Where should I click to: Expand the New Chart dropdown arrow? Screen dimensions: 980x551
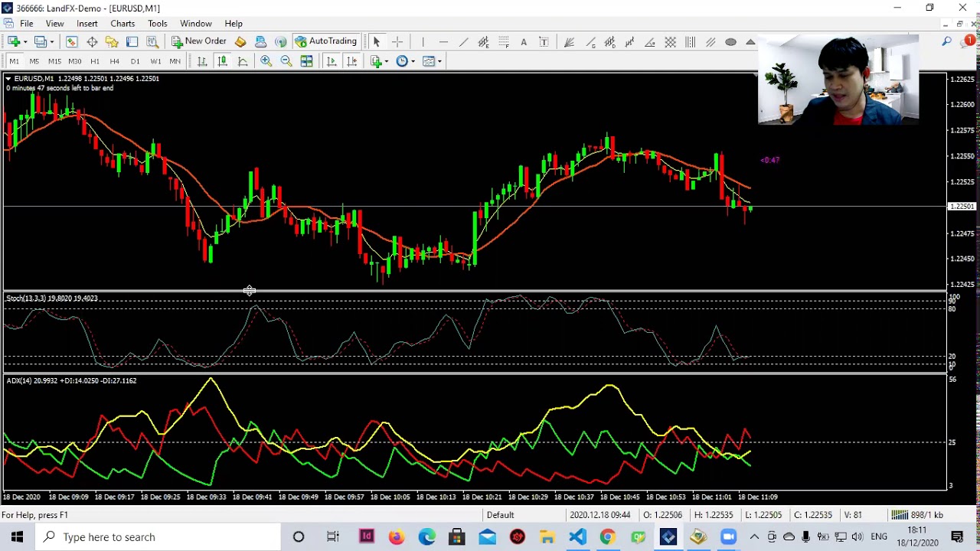click(x=25, y=42)
